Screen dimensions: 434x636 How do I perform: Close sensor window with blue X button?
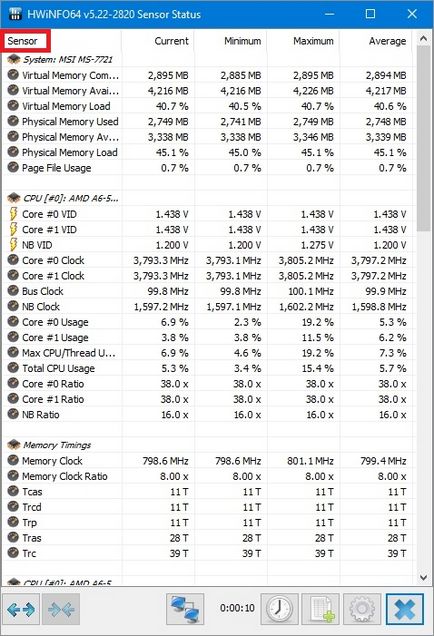pos(405,609)
